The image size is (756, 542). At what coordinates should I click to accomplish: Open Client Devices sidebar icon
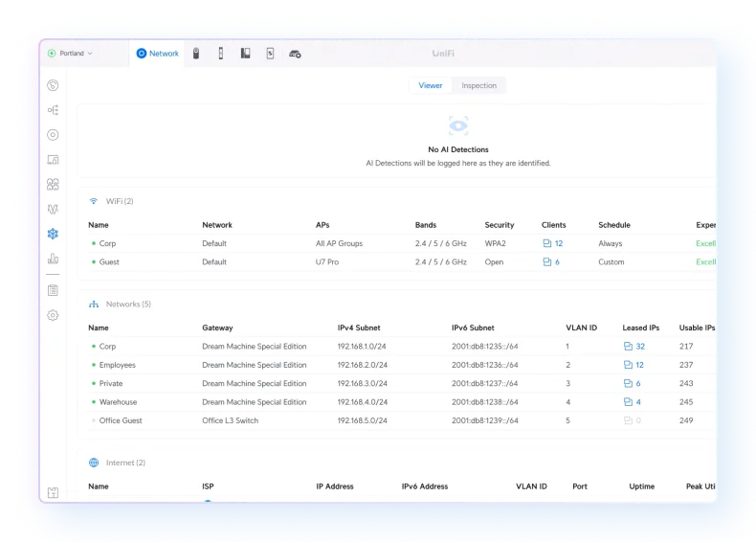pos(53,159)
